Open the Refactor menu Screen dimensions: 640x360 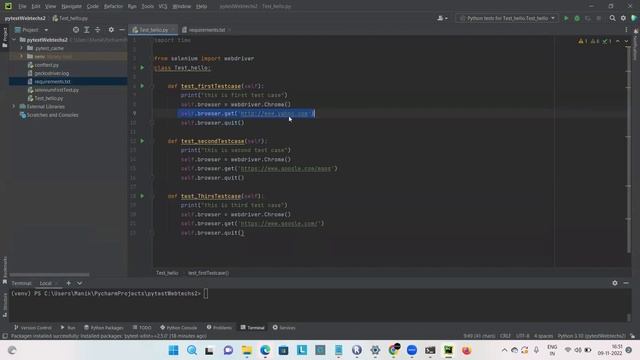(113, 6)
